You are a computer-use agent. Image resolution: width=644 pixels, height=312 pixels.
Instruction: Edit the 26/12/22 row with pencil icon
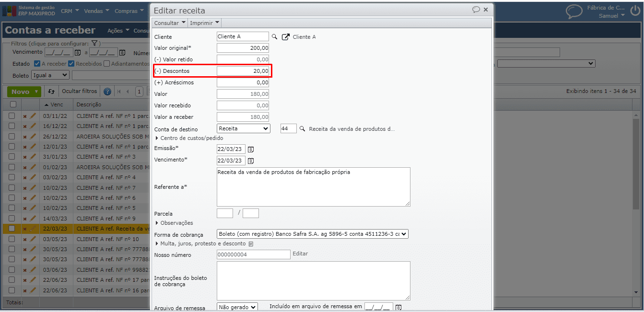(x=33, y=136)
